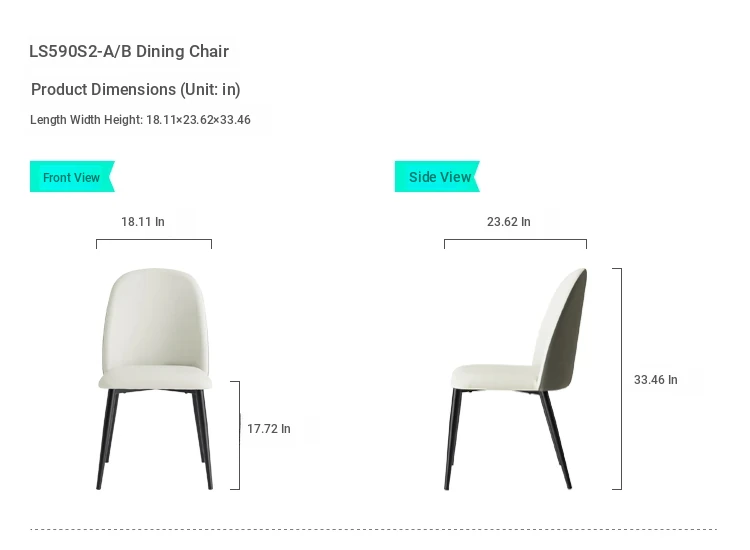The height and width of the screenshot is (550, 750).
Task: Select the side view chair image
Action: tap(518, 379)
